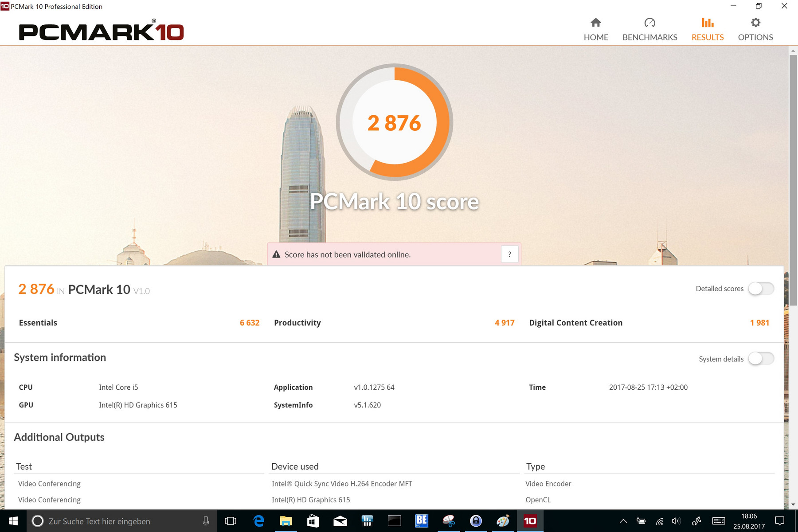Viewport: 798px width, 532px height.
Task: Open the Paint taskbar icon
Action: 503,521
